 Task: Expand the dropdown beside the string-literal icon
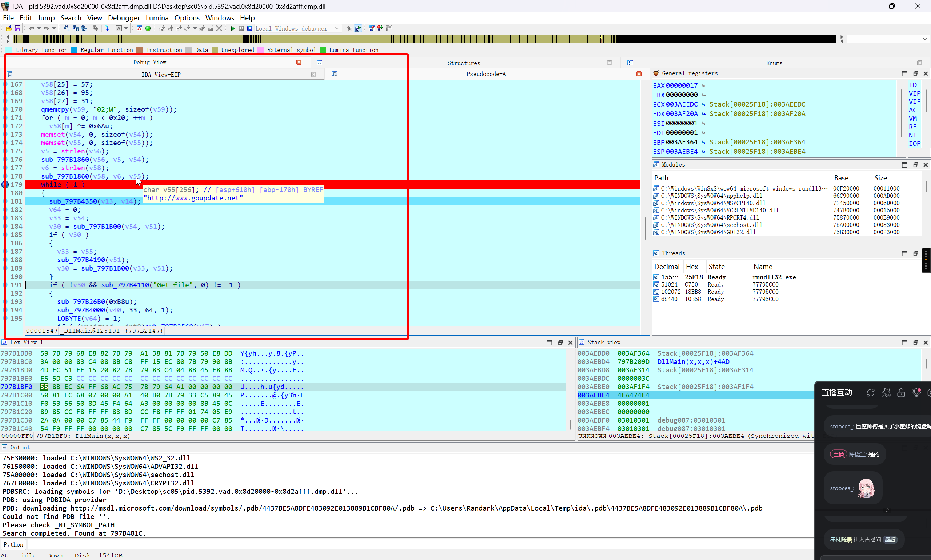pos(195,28)
